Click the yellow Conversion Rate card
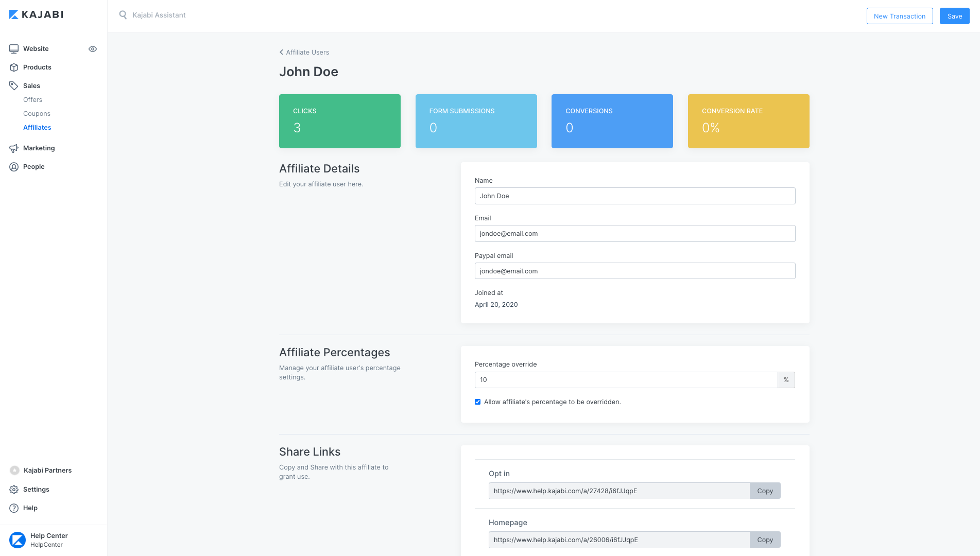The image size is (980, 556). pyautogui.click(x=749, y=121)
